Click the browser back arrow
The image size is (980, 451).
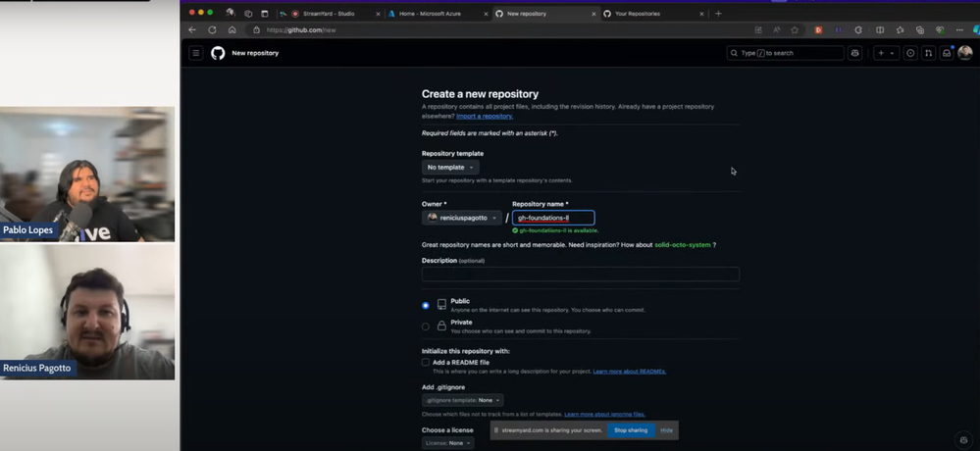[192, 30]
